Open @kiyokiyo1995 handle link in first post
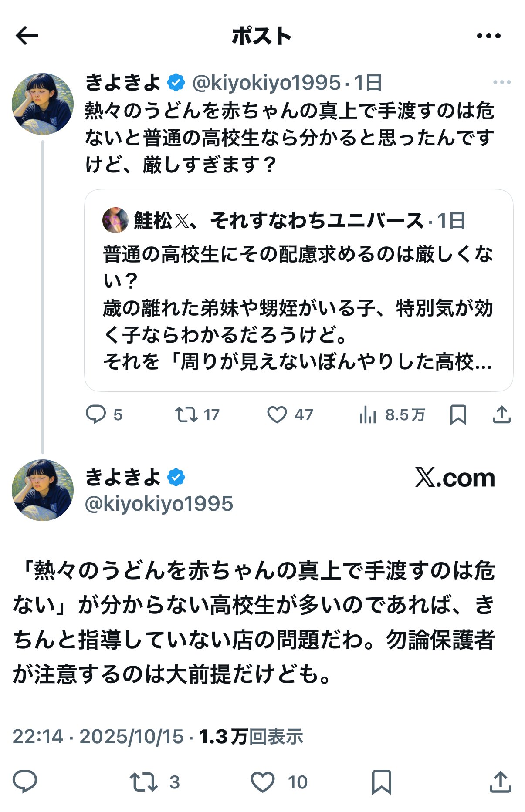This screenshot has height=812, width=525. click(x=266, y=83)
